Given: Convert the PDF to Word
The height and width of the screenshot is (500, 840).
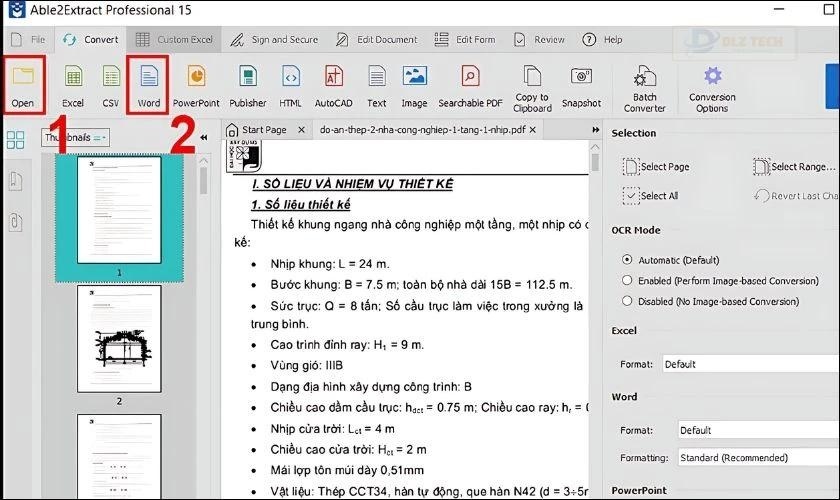Looking at the screenshot, I should point(149,77).
